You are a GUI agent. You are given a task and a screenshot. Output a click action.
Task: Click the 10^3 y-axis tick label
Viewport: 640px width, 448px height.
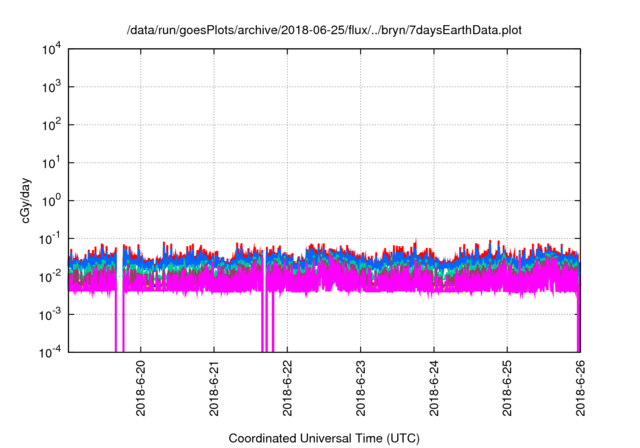[51, 87]
